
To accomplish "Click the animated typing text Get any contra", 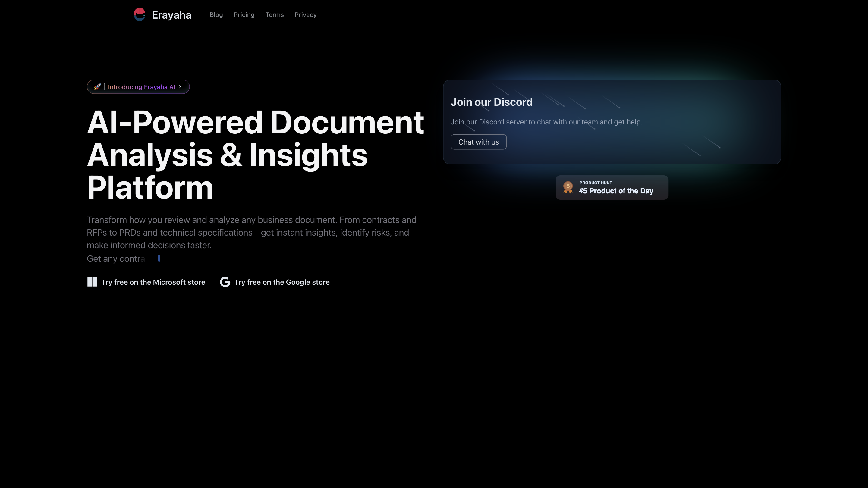I will tap(115, 259).
